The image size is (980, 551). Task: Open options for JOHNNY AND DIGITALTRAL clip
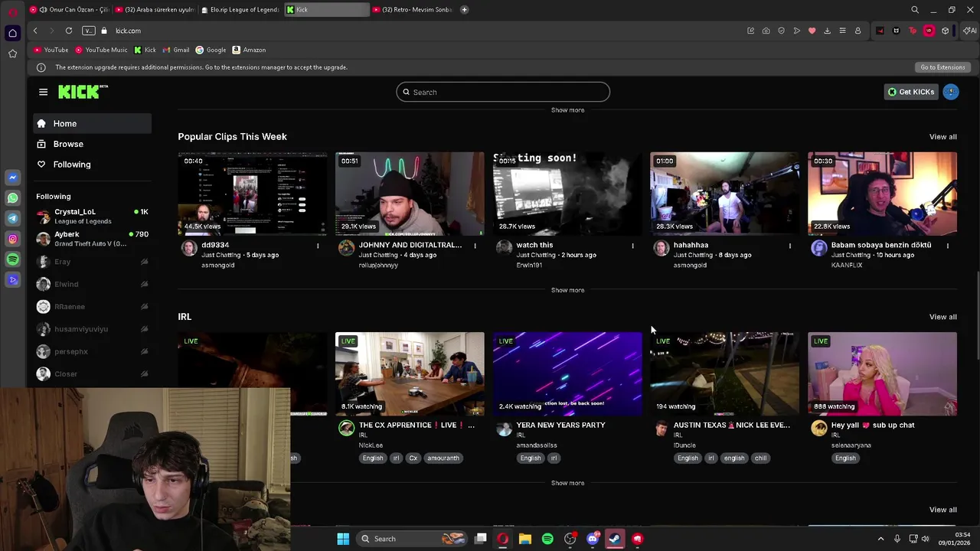(x=475, y=246)
